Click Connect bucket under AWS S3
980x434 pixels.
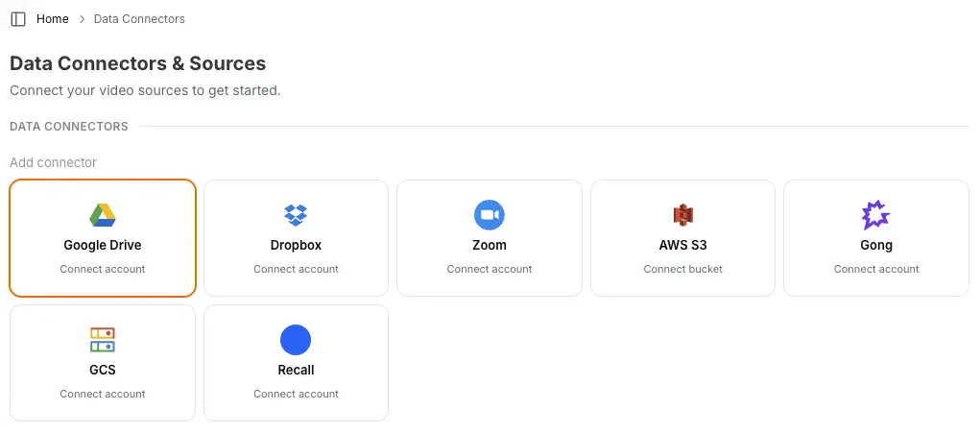click(683, 270)
